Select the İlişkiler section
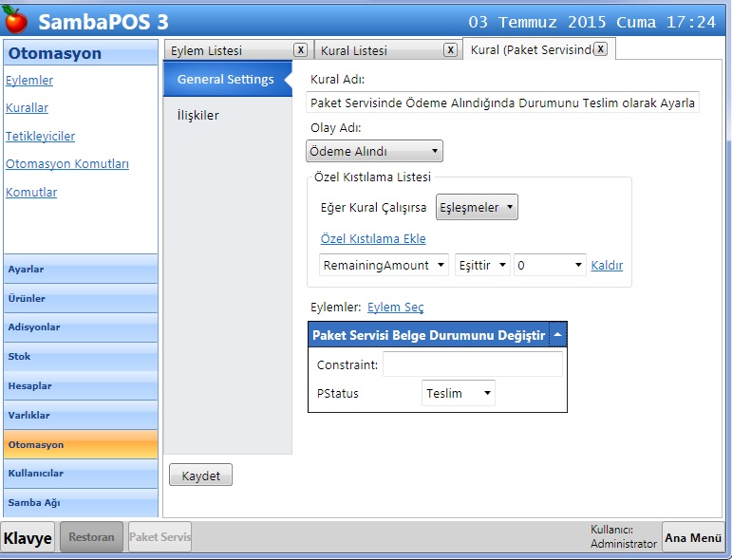This screenshot has height=560, width=732. click(198, 115)
